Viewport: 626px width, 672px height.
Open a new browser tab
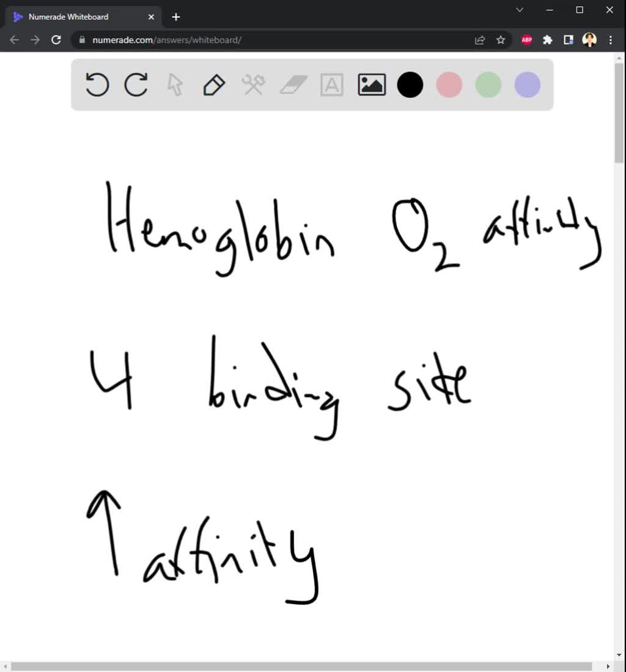175,16
